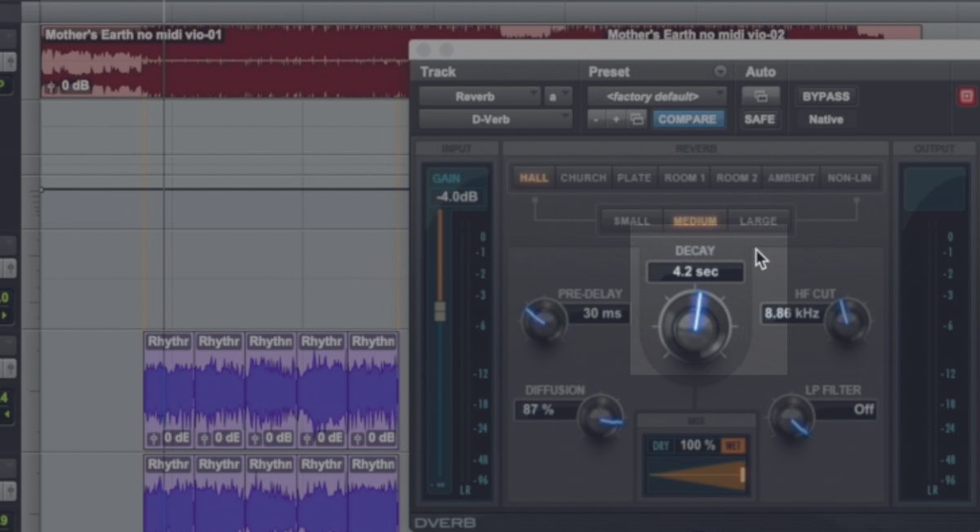Click the plugin settings librarian icon beside COMPARE
The width and height of the screenshot is (980, 532).
coord(638,118)
